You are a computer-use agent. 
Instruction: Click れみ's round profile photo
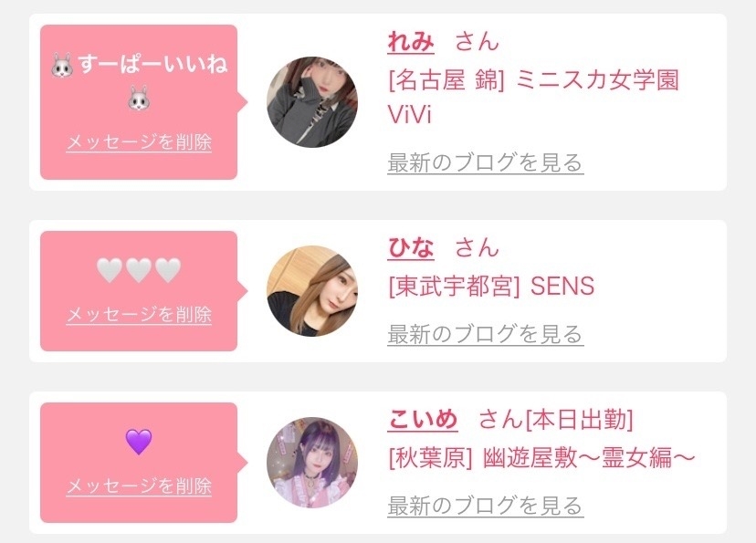pyautogui.click(x=312, y=102)
